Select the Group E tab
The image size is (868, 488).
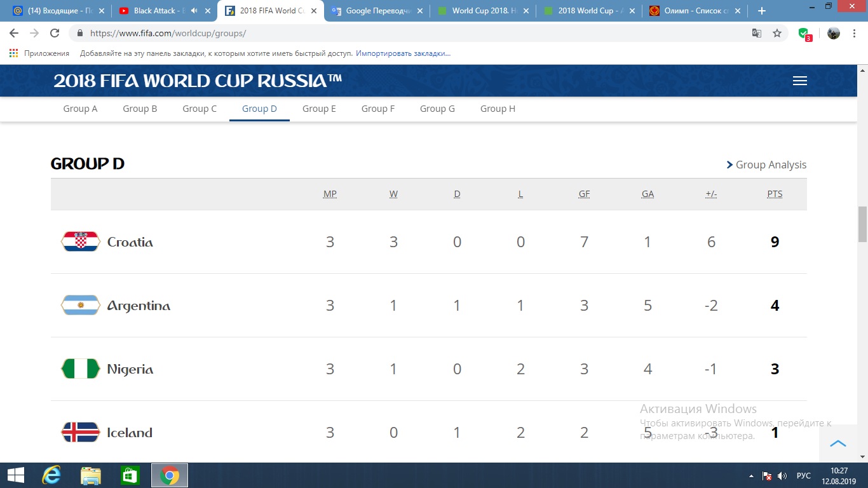click(319, 109)
